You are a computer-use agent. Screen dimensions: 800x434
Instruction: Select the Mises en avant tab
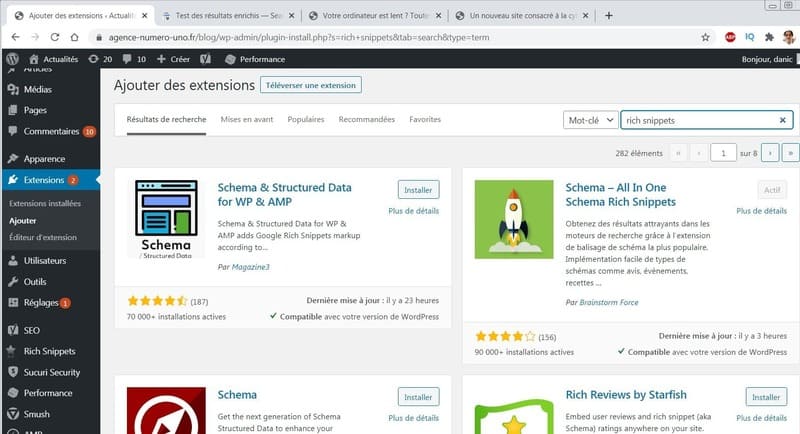tap(247, 119)
